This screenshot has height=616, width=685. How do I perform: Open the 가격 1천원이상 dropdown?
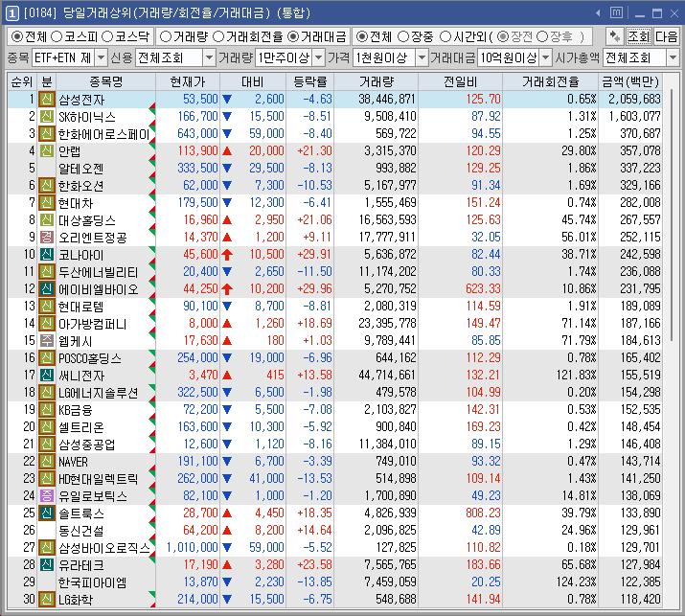pyautogui.click(x=422, y=57)
